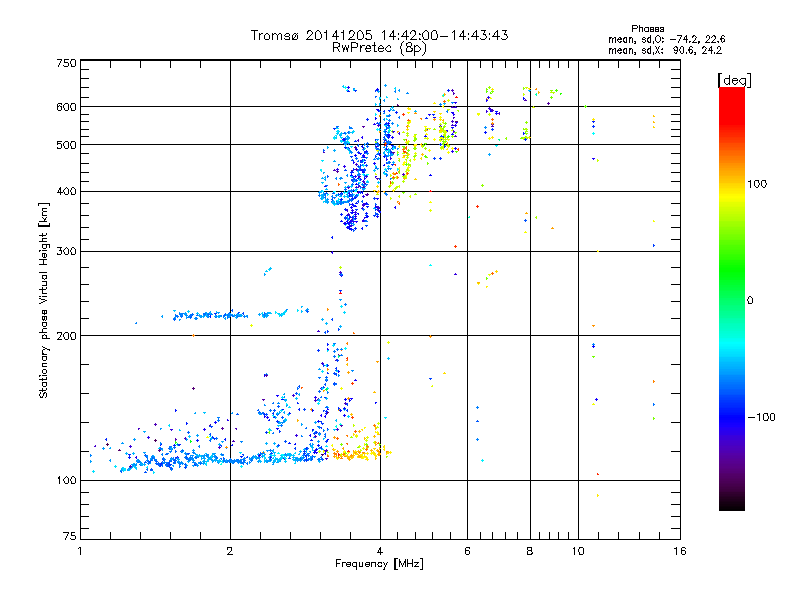The image size is (800, 600).
Task: Click the 'mean, sd,O: -74.2, 22.6' statistic
Action: tap(666, 39)
